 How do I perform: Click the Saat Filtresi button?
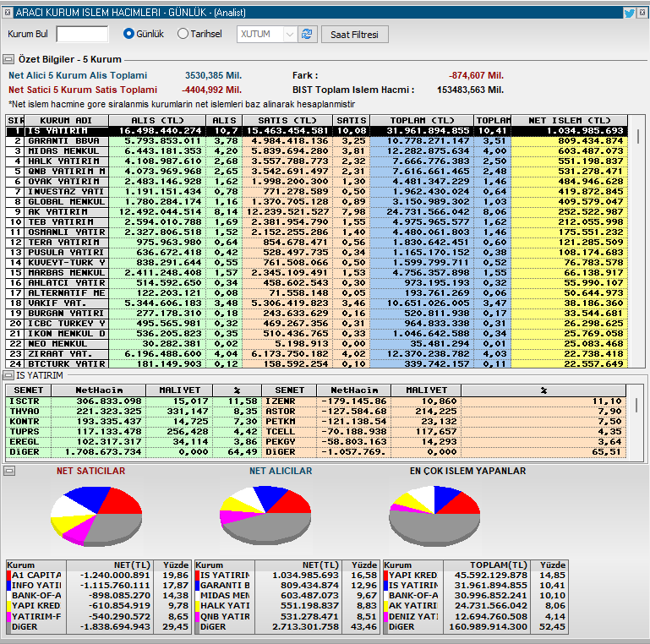[354, 35]
